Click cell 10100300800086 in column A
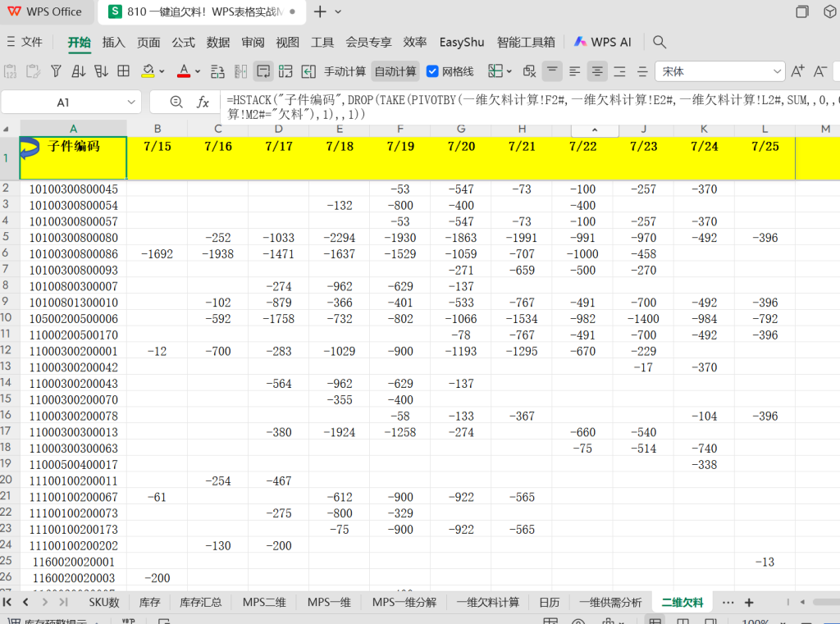The width and height of the screenshot is (840, 624). click(x=73, y=254)
